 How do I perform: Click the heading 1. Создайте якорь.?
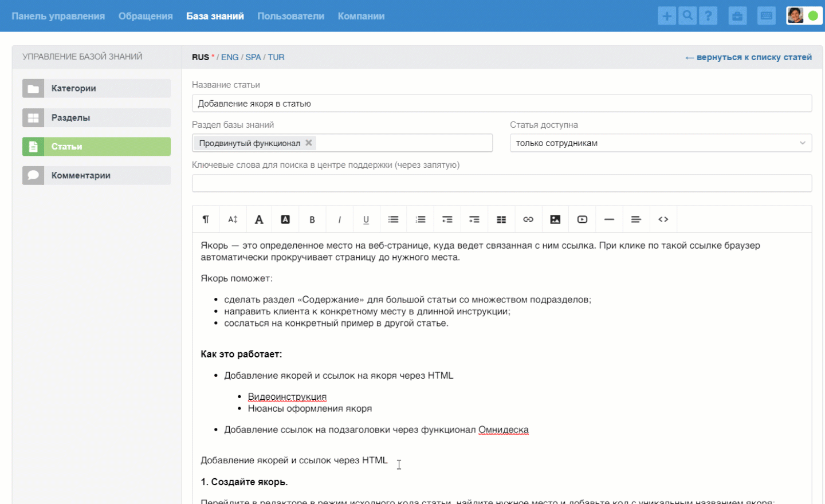[244, 482]
